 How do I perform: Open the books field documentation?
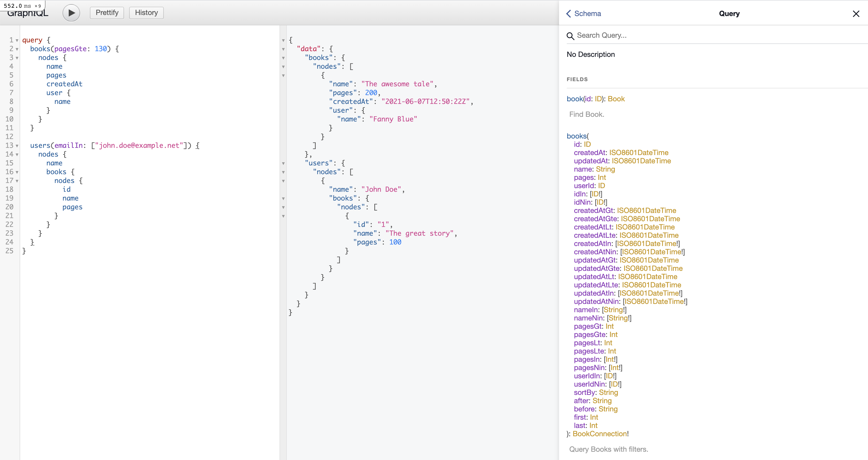point(577,136)
